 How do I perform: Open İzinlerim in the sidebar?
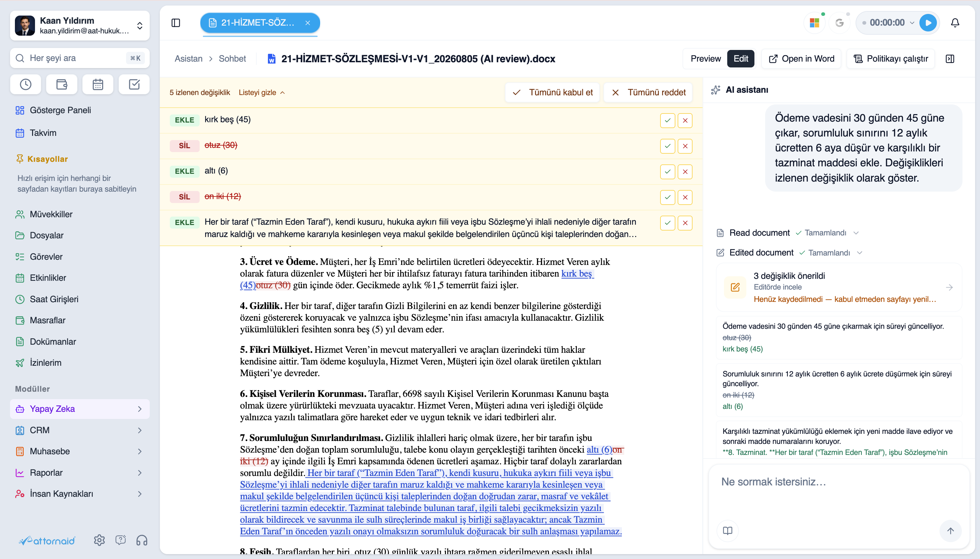point(80,363)
